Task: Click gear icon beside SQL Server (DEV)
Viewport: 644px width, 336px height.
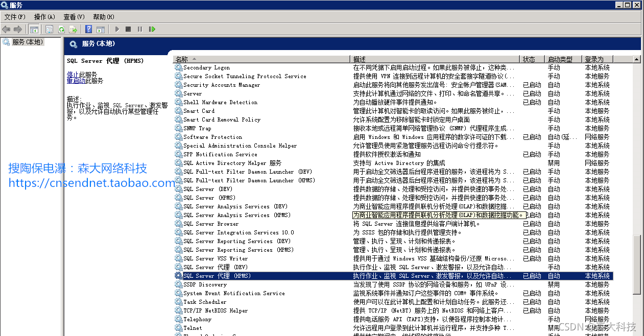Action: click(x=178, y=189)
